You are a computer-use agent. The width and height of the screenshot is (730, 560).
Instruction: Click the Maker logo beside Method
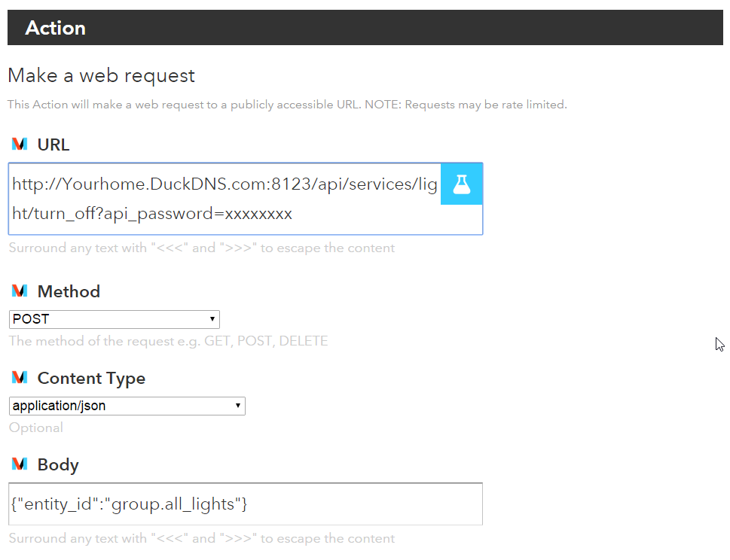20,291
